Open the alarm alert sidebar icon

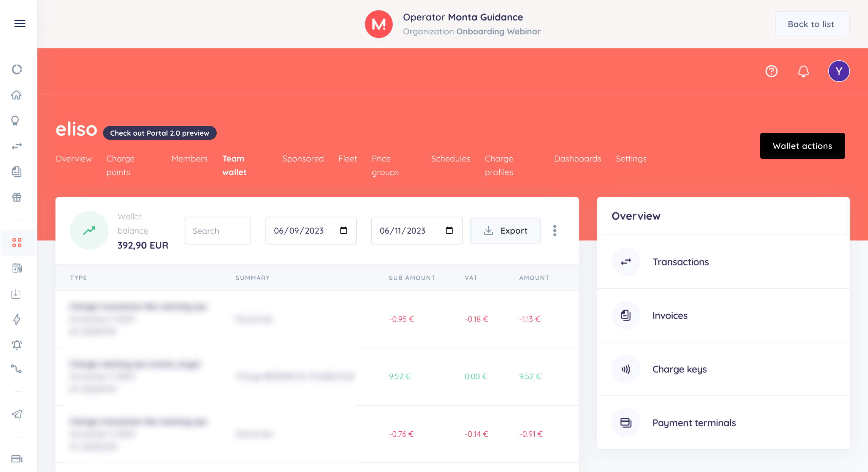(x=17, y=345)
